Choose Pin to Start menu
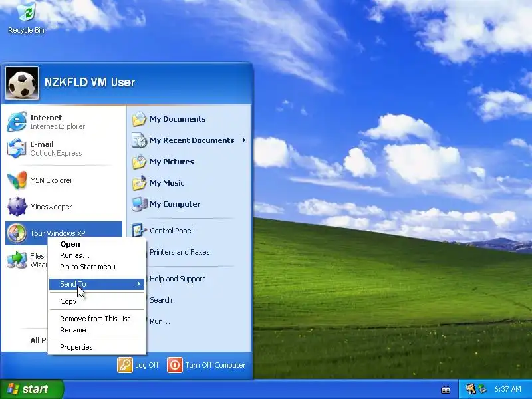Screen dimensions: 532x399 97,267
